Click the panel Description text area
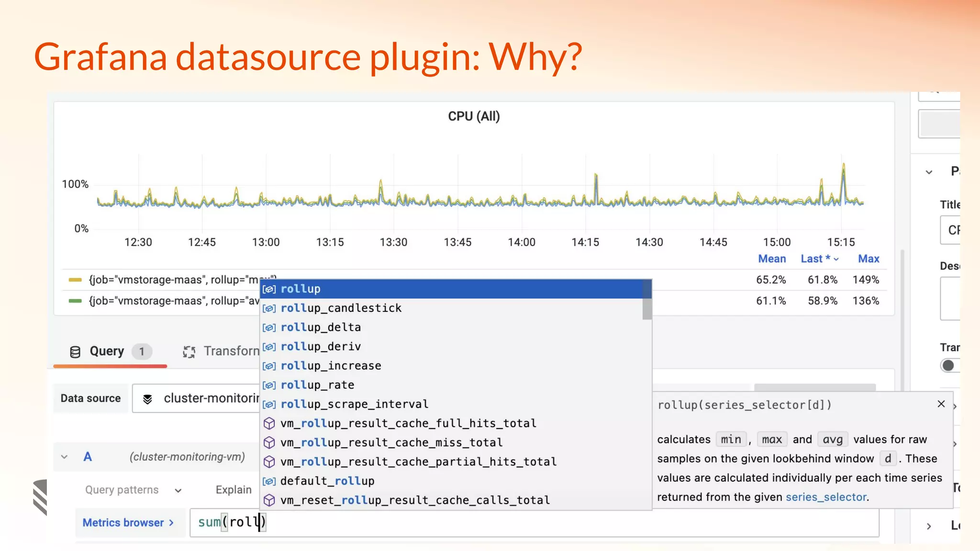Image resolution: width=980 pixels, height=551 pixels. pos(950,298)
